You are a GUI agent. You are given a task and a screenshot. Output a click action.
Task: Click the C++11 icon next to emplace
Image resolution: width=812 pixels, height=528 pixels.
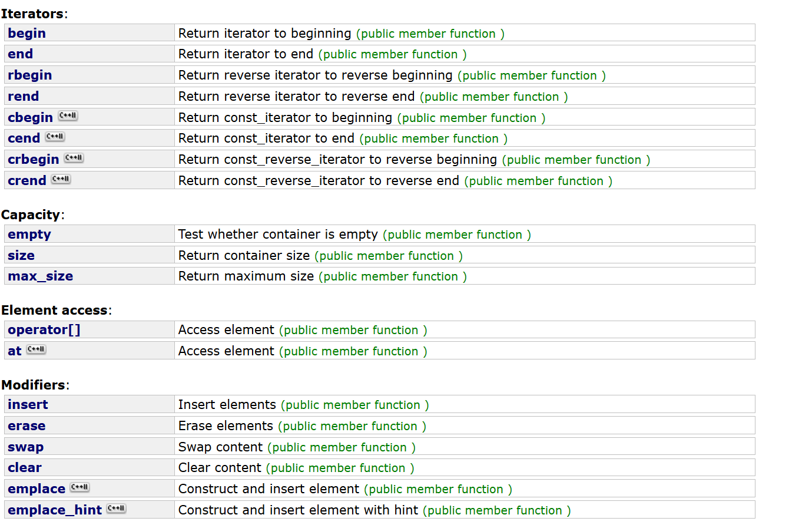click(x=79, y=487)
